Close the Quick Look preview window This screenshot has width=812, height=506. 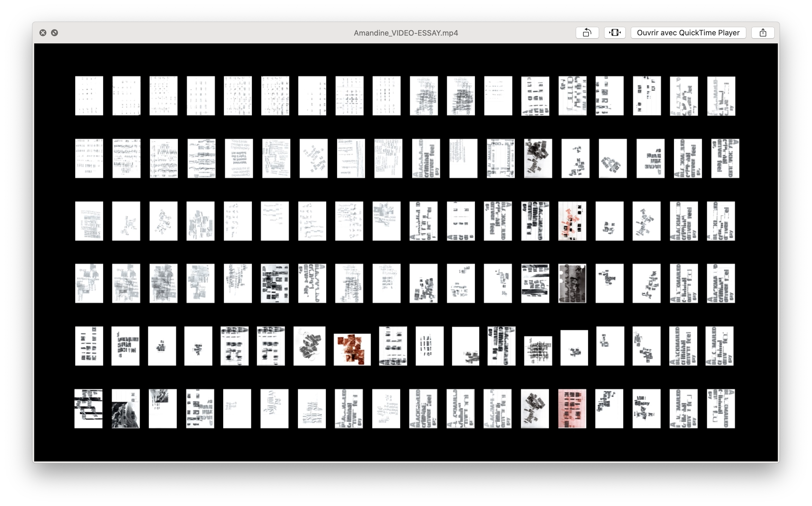(x=43, y=33)
